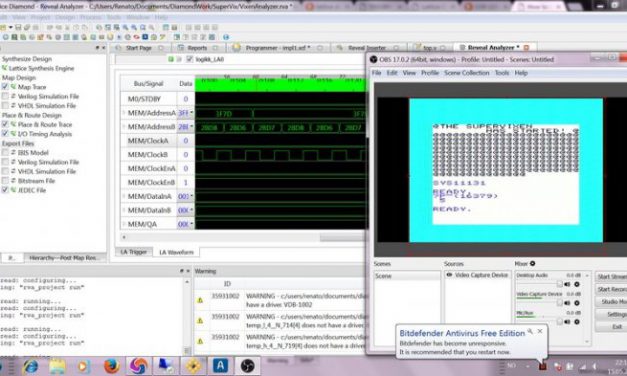Click the stop icon beside logikk_LA0

[179, 59]
